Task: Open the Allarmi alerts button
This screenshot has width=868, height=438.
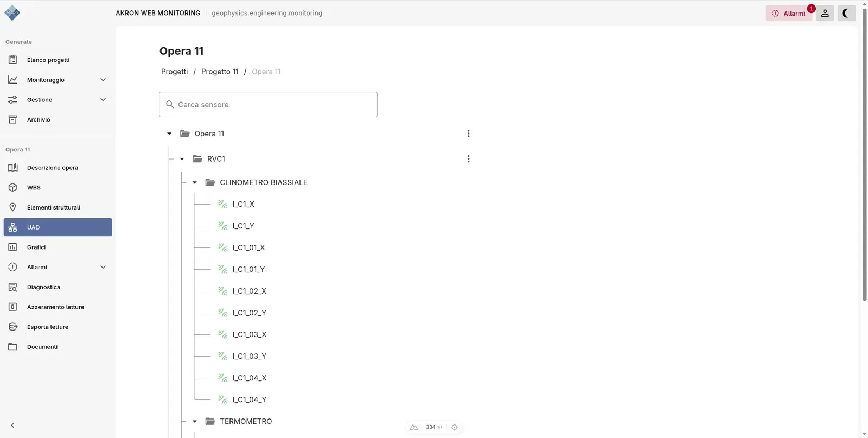Action: (789, 13)
